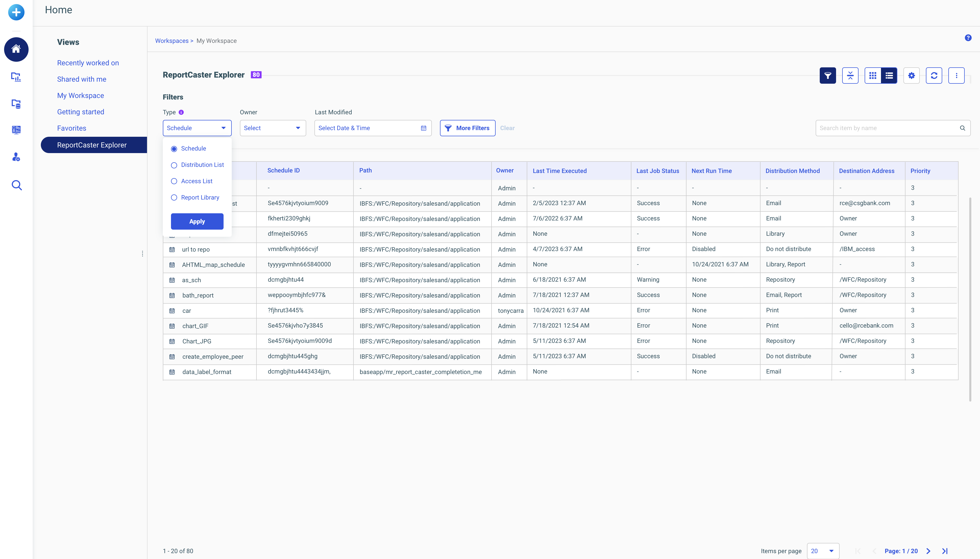
Task: Open the chart visualization sidebar icon
Action: (16, 77)
